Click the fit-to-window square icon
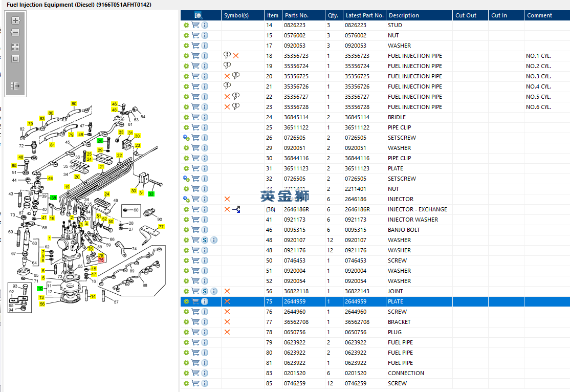Viewport: 570px width, 392px height. tap(15, 59)
